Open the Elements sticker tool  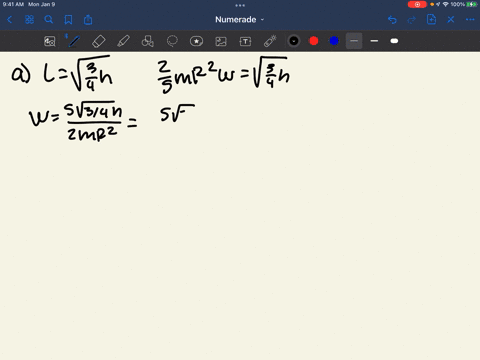196,41
